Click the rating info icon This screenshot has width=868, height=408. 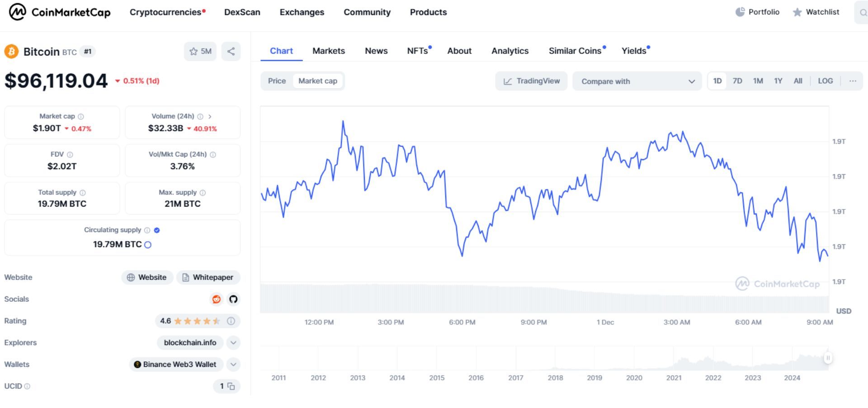click(231, 321)
